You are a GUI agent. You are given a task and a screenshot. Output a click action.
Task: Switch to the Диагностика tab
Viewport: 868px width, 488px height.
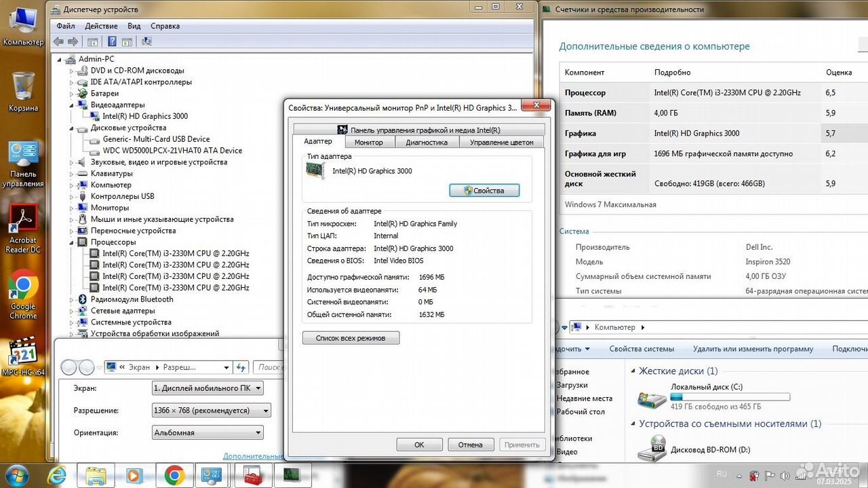(x=427, y=142)
